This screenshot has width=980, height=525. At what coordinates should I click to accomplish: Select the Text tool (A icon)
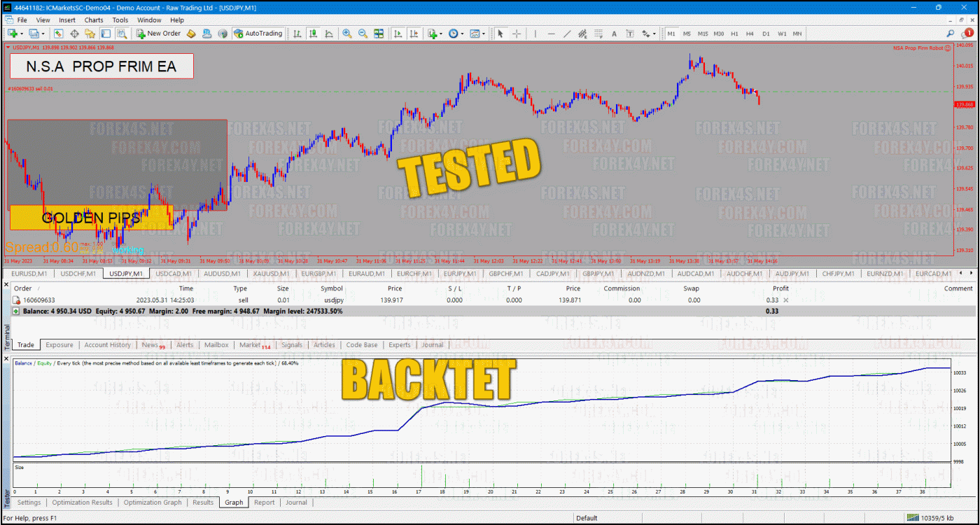(614, 34)
